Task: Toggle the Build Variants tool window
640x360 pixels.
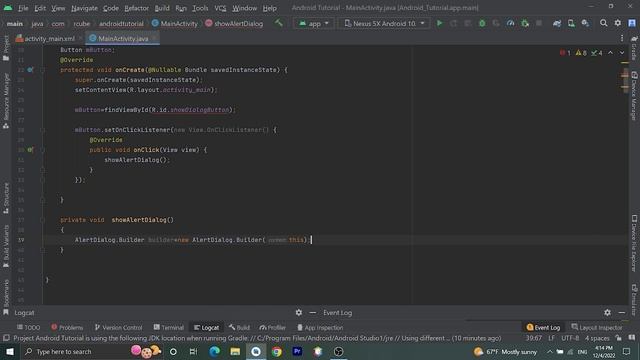Action: click(x=6, y=246)
